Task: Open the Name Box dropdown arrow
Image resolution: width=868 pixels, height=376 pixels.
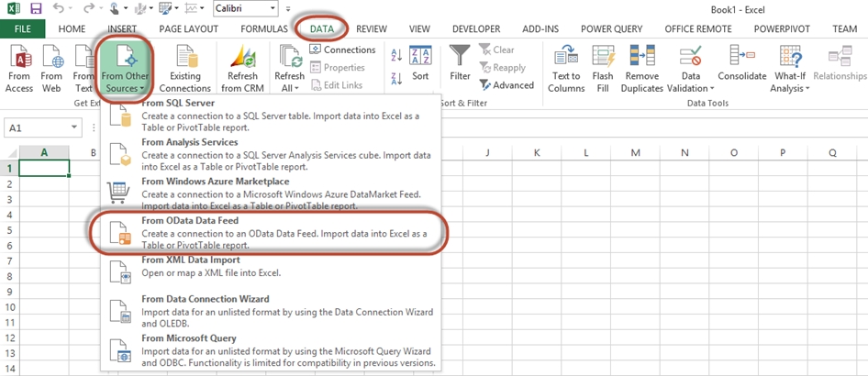Action: click(74, 127)
